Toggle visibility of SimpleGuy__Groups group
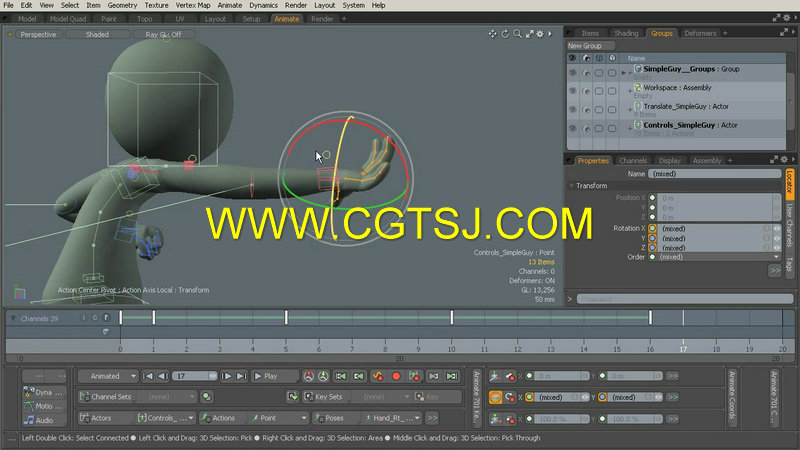This screenshot has height=450, width=800. [572, 72]
